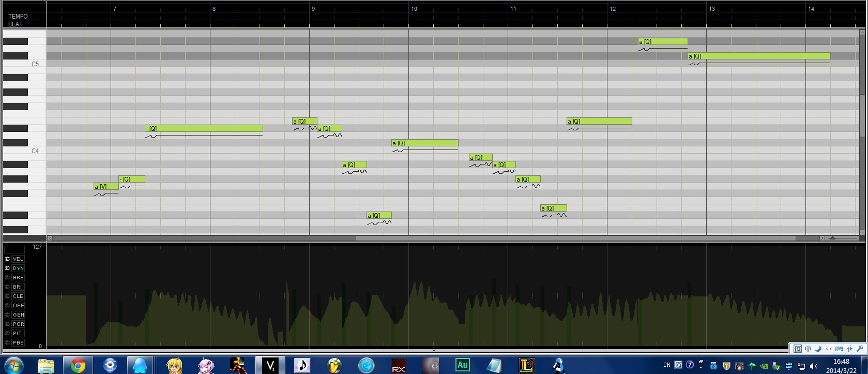This screenshot has width=868, height=374.
Task: Open the music note application in taskbar
Action: (x=302, y=365)
